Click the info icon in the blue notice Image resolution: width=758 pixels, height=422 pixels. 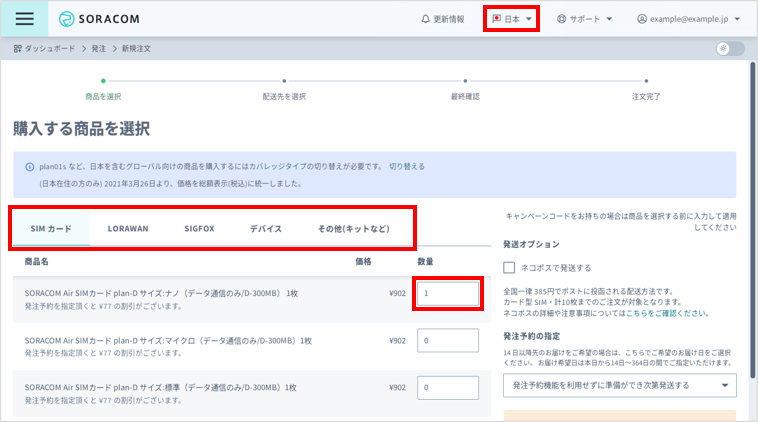[x=28, y=166]
